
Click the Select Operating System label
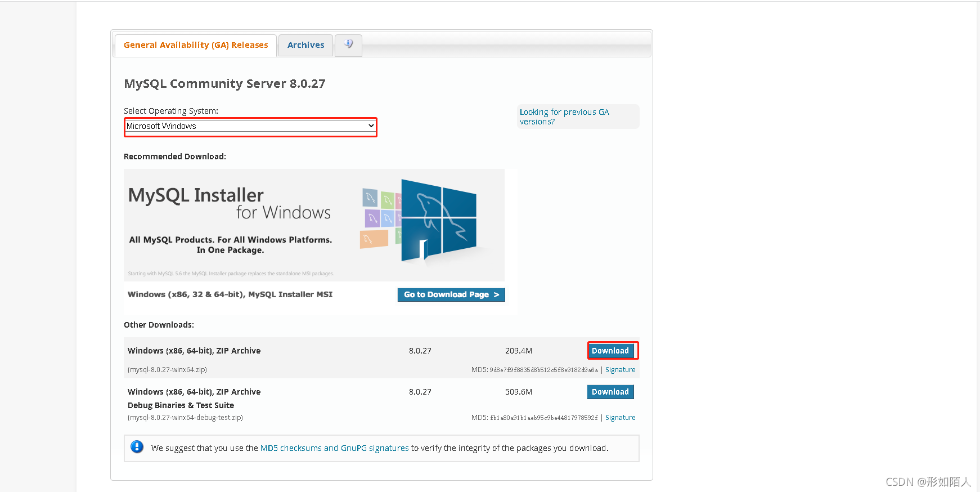(x=171, y=111)
